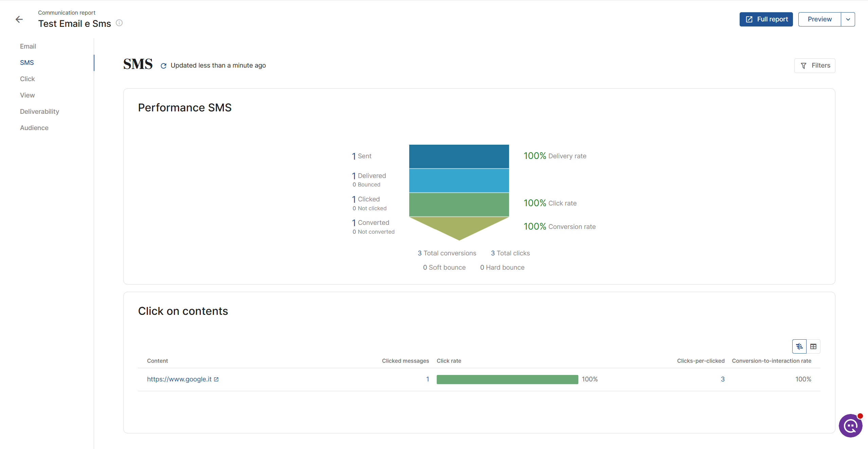Open google.it link's external icon
The image size is (868, 449).
click(216, 379)
